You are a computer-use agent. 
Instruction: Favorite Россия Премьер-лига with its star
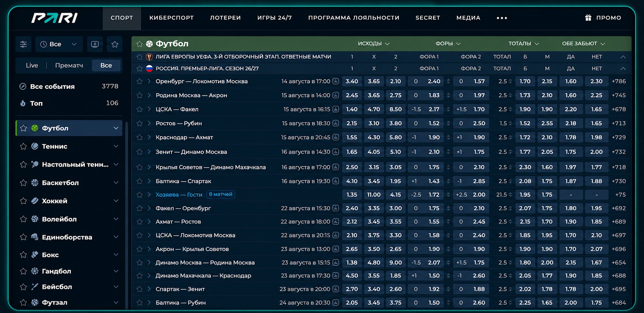tap(140, 68)
